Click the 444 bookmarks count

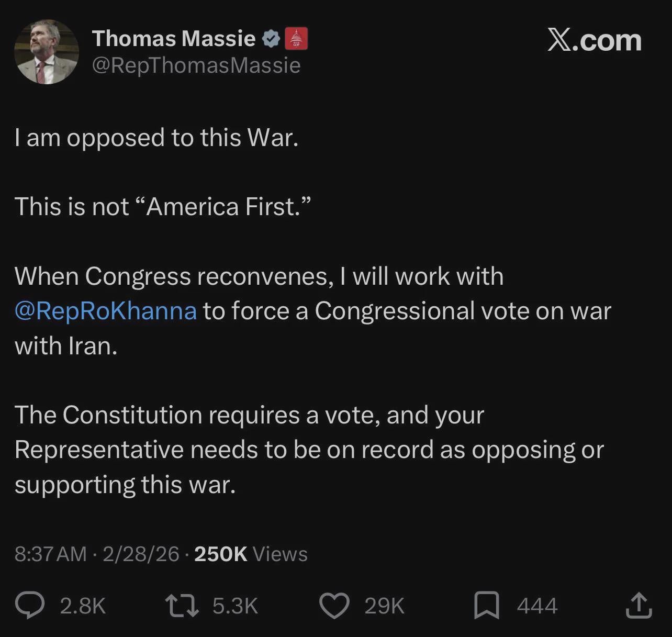tap(537, 606)
